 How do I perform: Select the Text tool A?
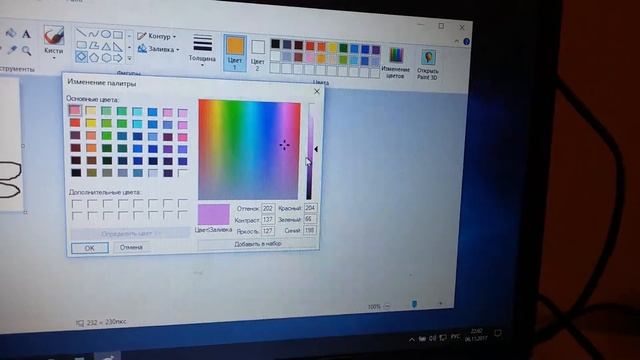27,34
